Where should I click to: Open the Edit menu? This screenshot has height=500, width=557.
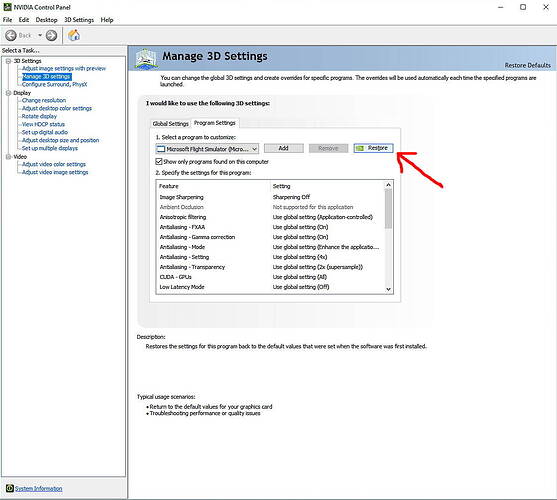(x=24, y=20)
